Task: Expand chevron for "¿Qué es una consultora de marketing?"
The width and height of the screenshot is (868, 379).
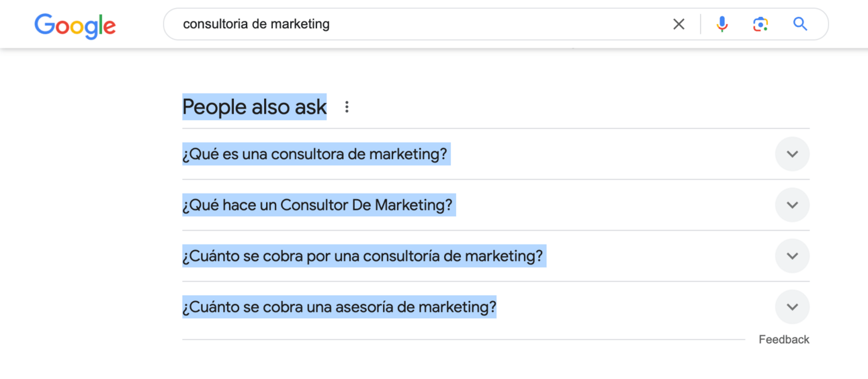Action: [x=792, y=154]
